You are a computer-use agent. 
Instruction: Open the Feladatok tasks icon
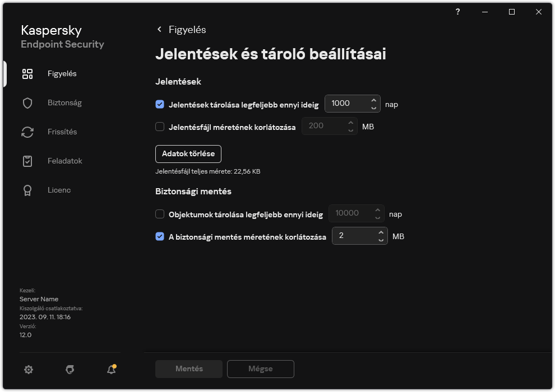click(27, 161)
